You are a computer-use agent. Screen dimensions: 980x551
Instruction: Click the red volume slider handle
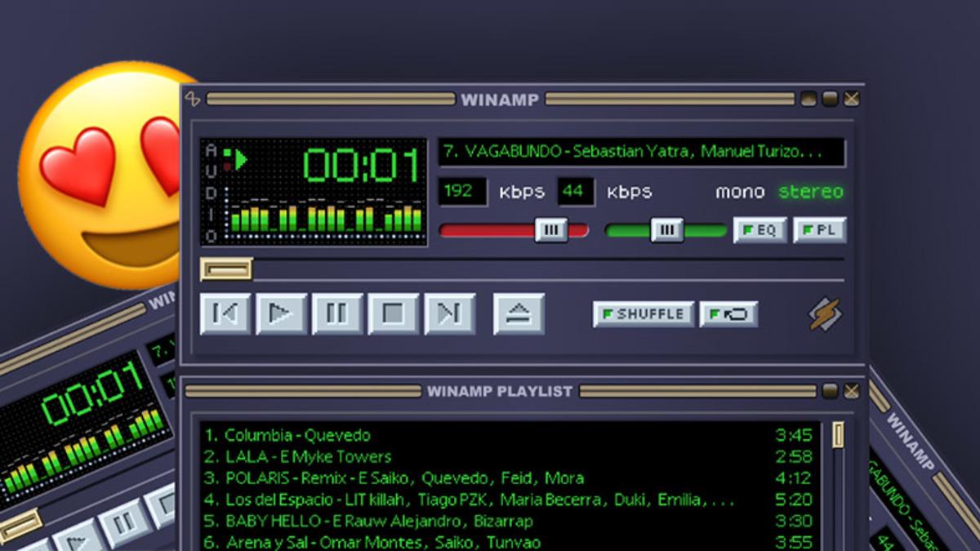(x=551, y=230)
